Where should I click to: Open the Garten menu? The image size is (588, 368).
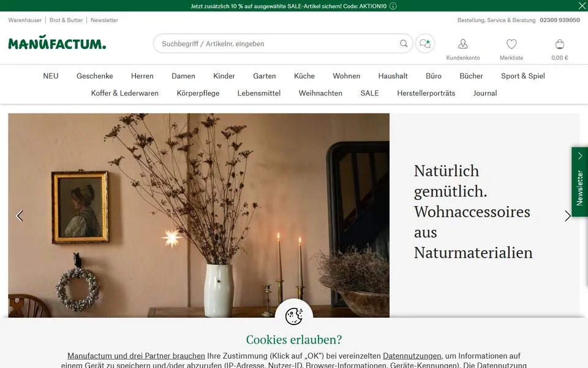(x=265, y=76)
